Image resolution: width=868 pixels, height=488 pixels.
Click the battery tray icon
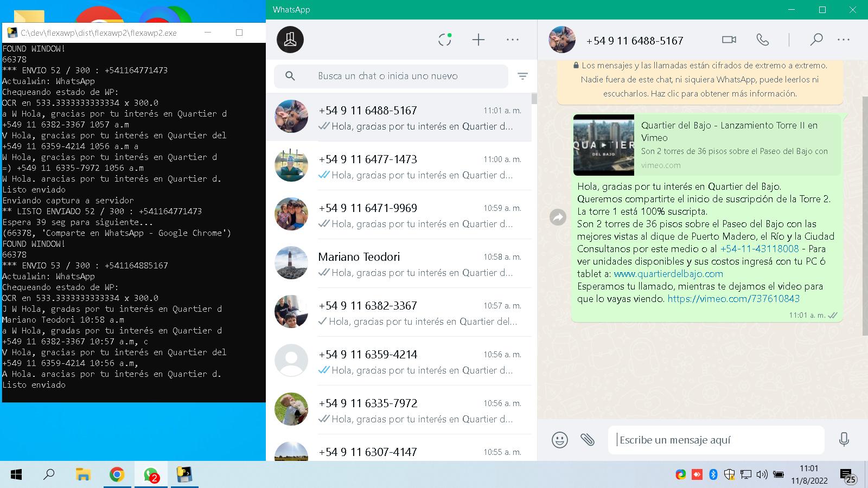(778, 475)
